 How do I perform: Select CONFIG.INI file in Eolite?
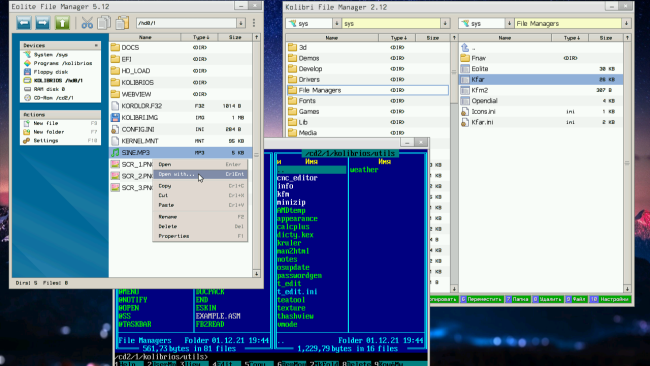[x=181, y=129]
